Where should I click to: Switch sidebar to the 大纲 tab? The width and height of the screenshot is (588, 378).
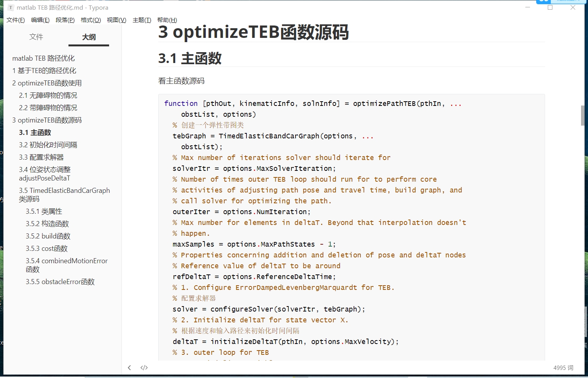click(89, 37)
